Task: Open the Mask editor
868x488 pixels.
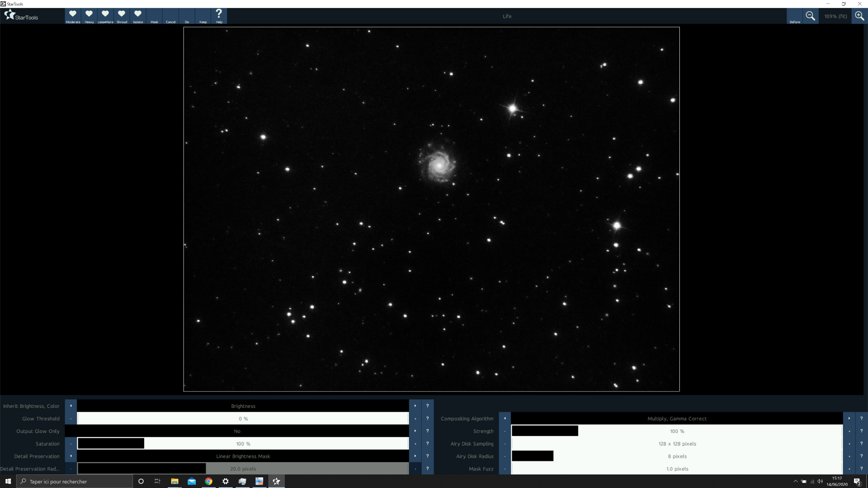Action: click(x=154, y=16)
